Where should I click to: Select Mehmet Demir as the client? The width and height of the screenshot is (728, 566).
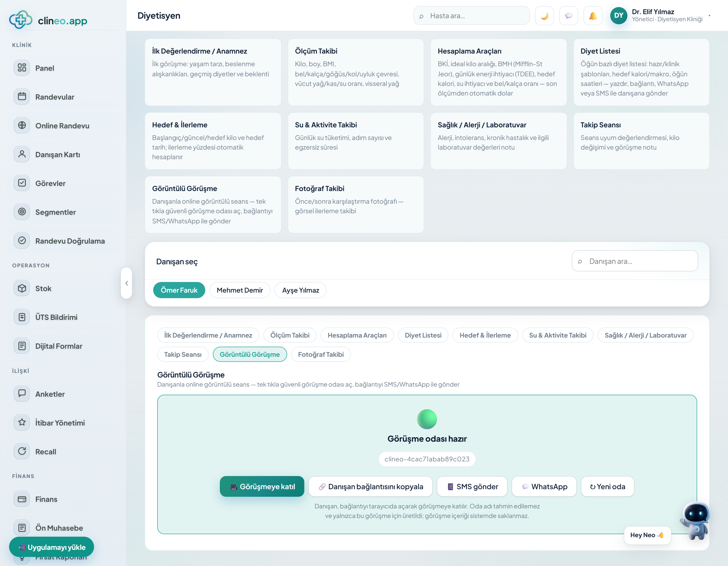(x=240, y=290)
